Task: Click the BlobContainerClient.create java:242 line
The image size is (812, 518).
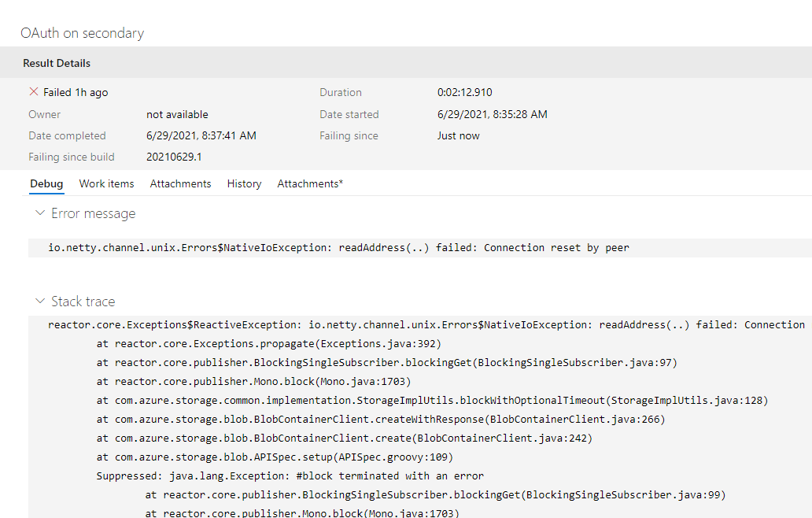Action: coord(345,438)
